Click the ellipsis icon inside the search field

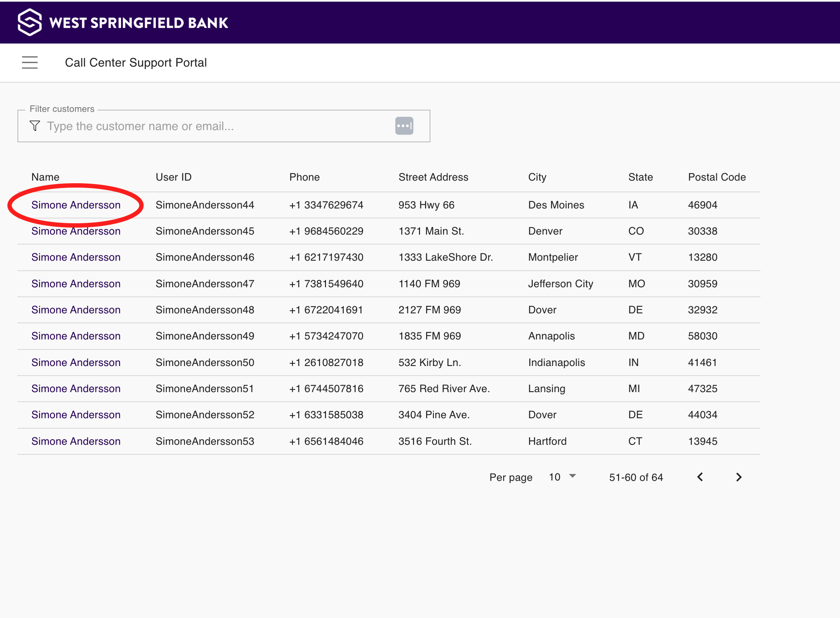(404, 125)
